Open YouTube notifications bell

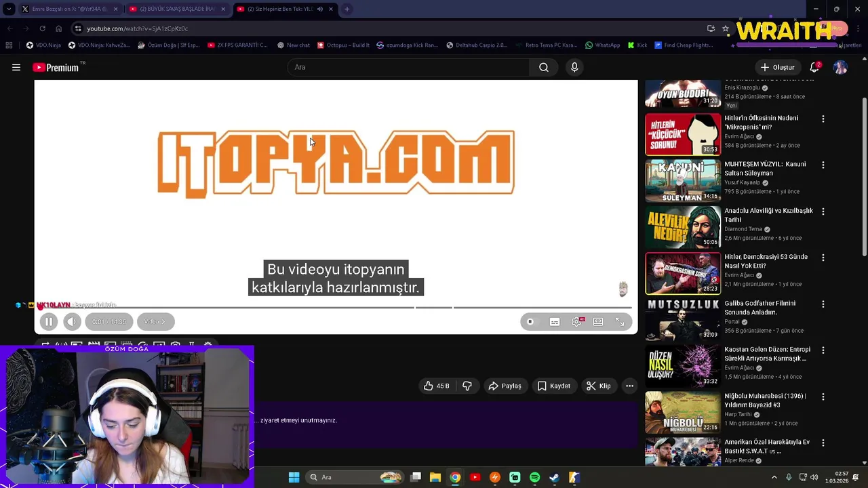(x=814, y=67)
